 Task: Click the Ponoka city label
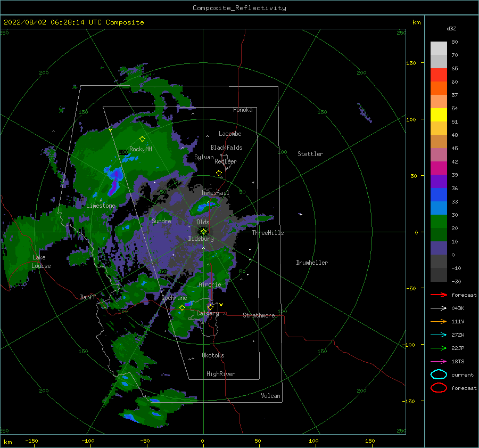243,110
